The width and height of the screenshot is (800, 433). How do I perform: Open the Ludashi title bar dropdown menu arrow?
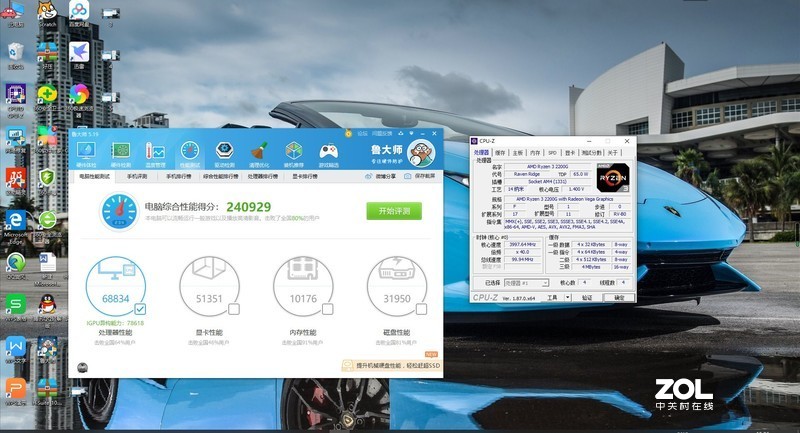pos(412,134)
